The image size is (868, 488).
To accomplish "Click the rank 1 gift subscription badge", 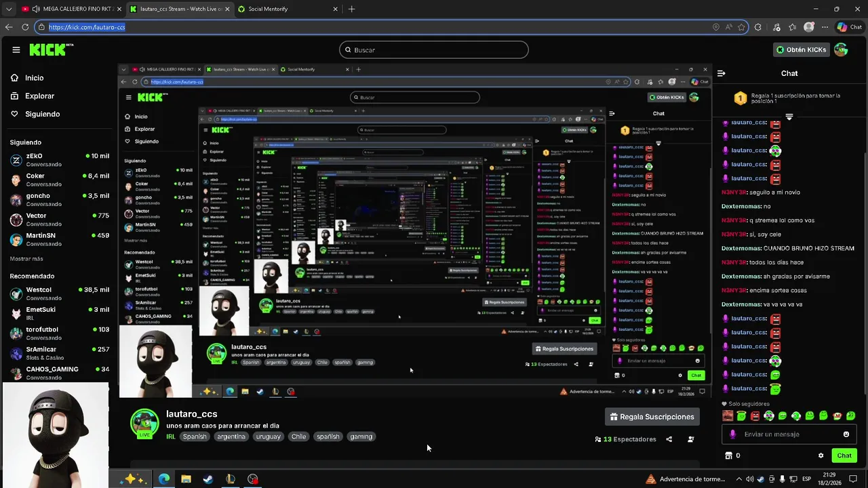I will [x=741, y=99].
